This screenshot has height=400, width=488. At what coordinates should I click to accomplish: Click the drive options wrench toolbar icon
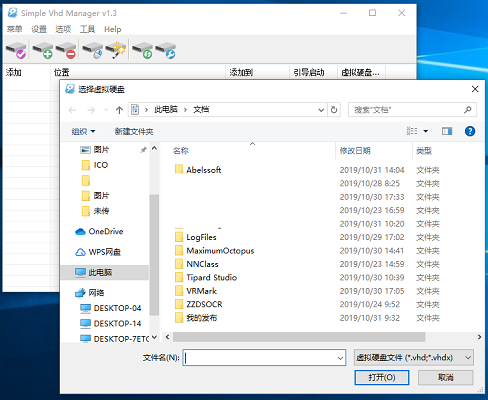(166, 50)
